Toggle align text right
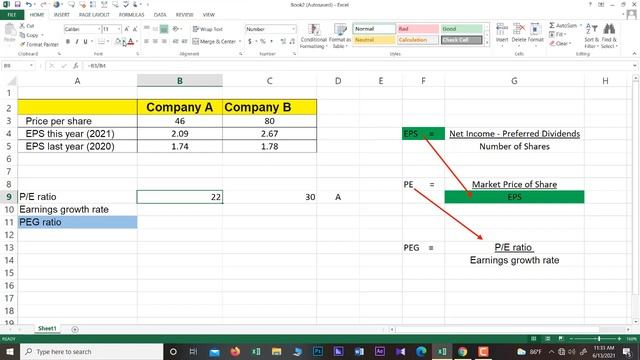640x360 pixels. tap(164, 41)
